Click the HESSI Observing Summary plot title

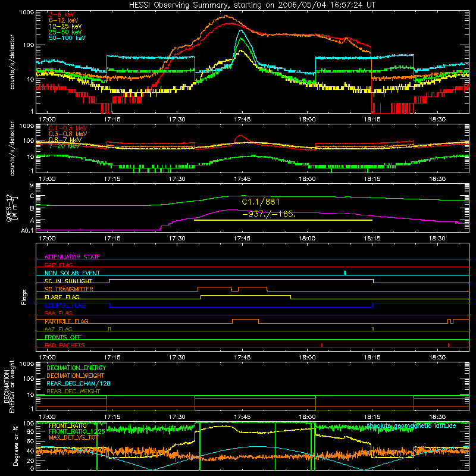point(252,5)
